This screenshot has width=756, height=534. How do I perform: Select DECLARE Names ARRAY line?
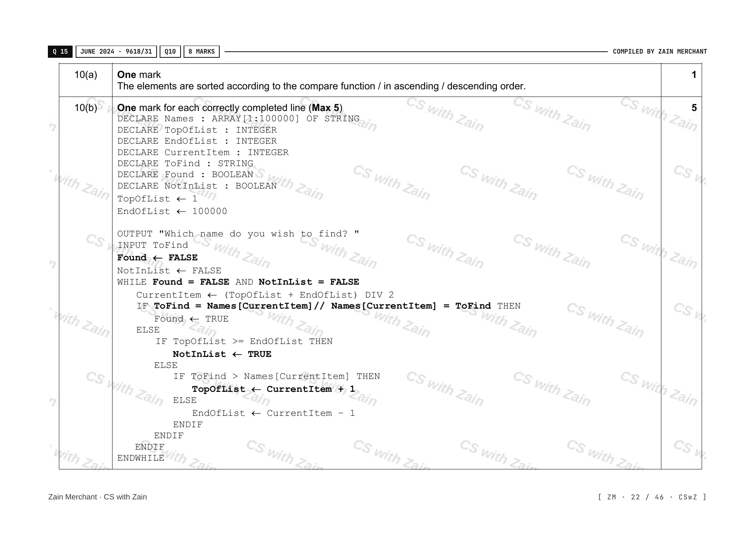coord(238,119)
